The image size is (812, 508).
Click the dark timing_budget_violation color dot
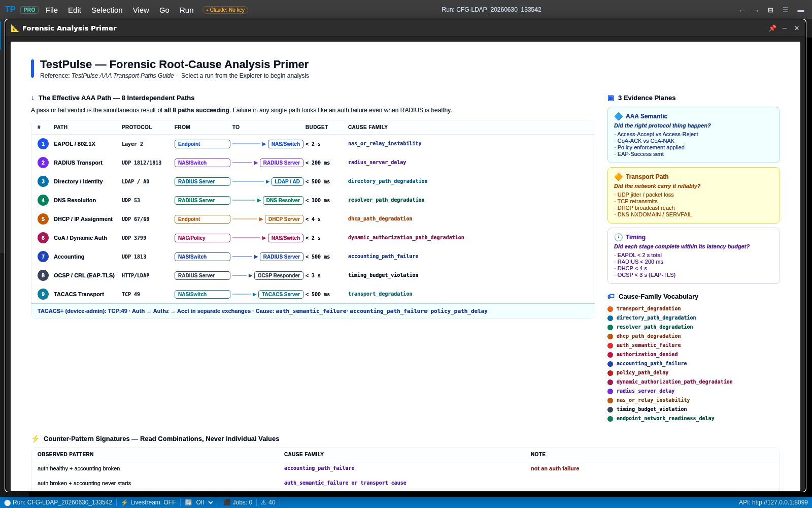[611, 409]
